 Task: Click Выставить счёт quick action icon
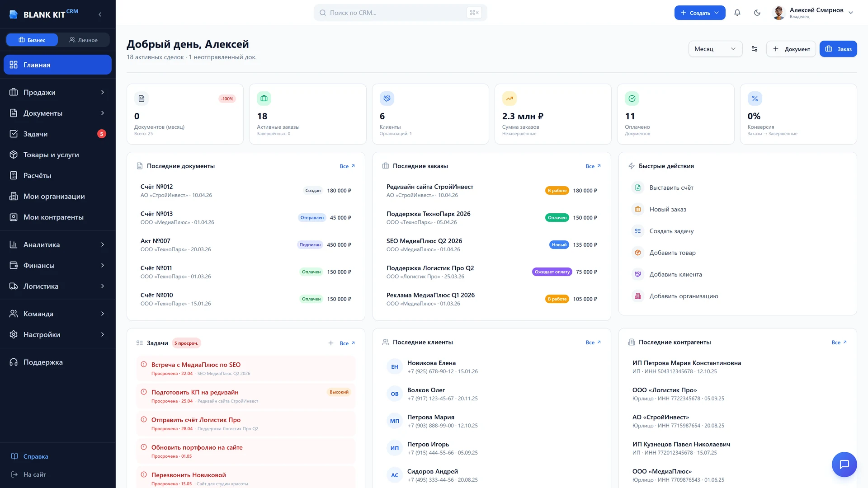click(638, 188)
